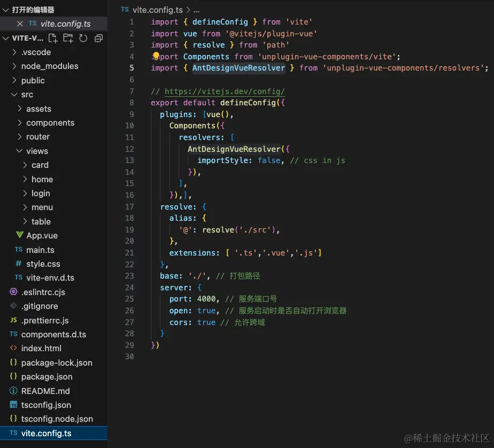Click vite.config.ts in the breadcrumb
The width and height of the screenshot is (494, 448).
(158, 10)
